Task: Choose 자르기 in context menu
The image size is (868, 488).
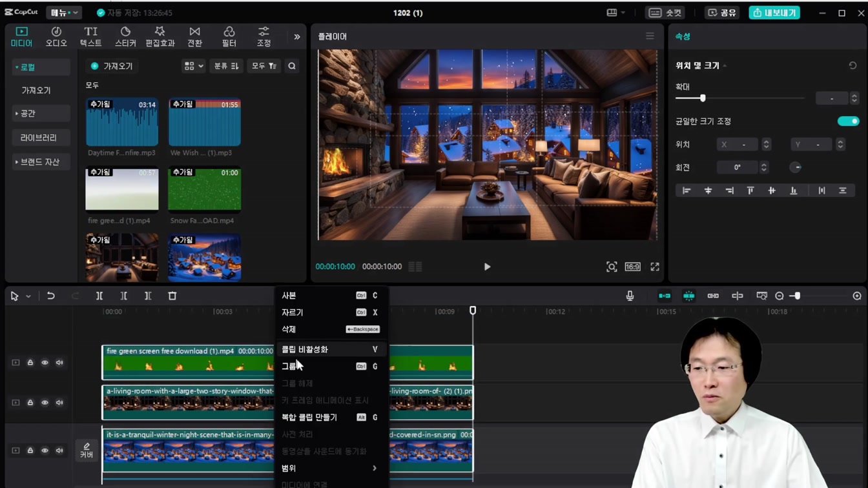Action: 331,312
